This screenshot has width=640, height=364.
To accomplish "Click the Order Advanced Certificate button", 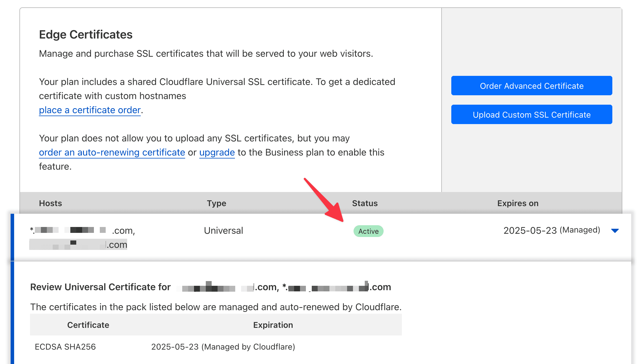I will pos(531,86).
